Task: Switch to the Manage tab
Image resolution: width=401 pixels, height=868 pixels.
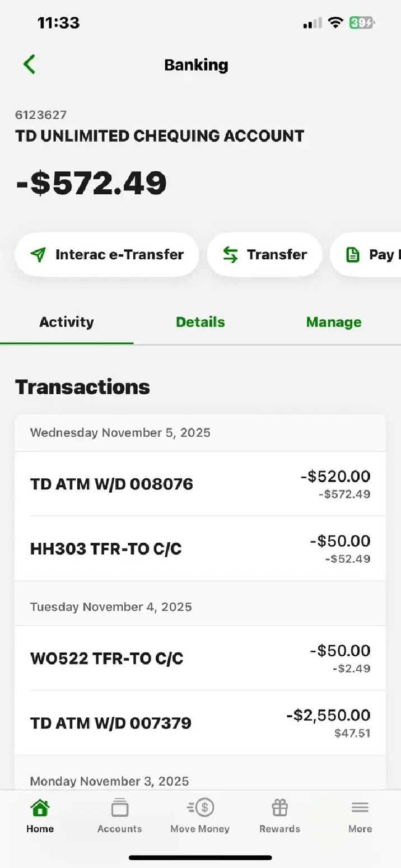Action: pos(334,322)
